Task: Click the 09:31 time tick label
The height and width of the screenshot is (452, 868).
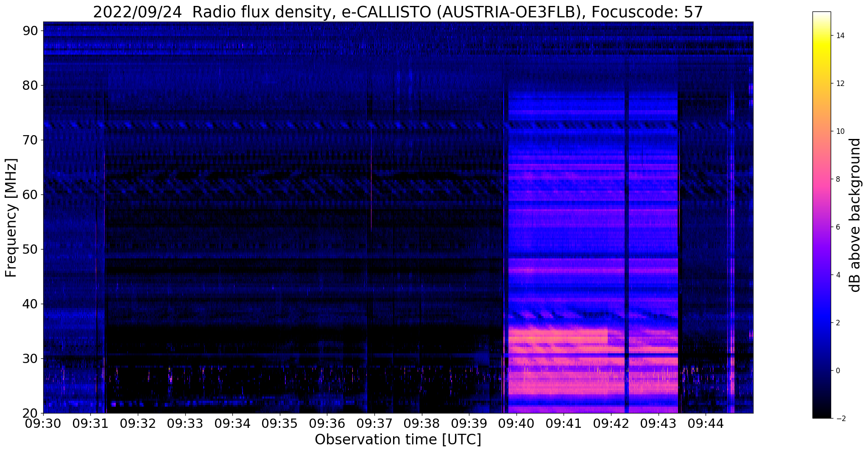Action: (x=90, y=424)
